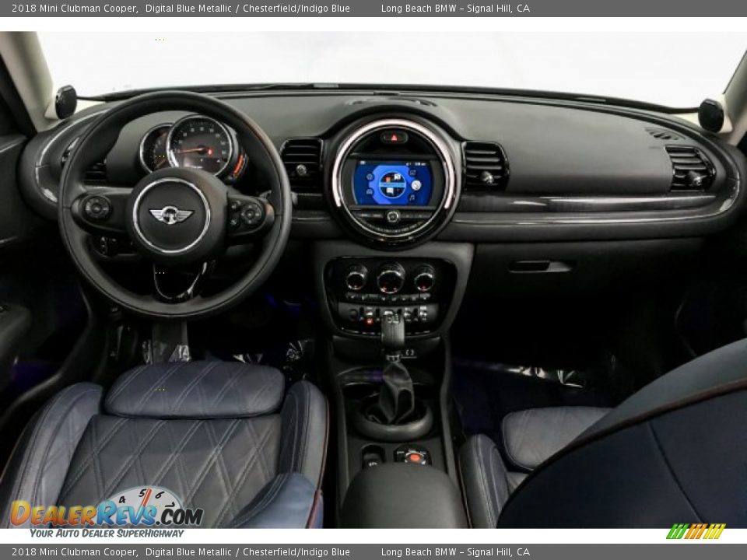The width and height of the screenshot is (747, 560).
Task: Adjust the volume knob below the screen
Action: pos(394,216)
